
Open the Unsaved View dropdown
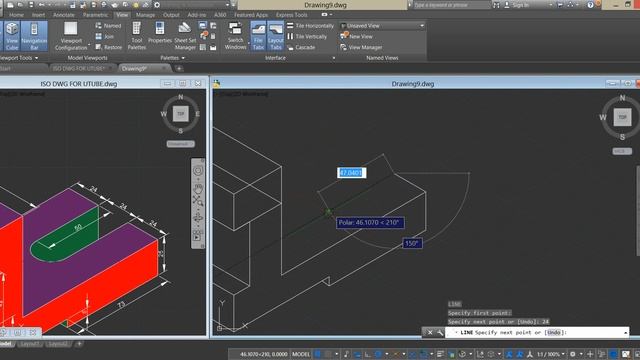[x=382, y=26]
